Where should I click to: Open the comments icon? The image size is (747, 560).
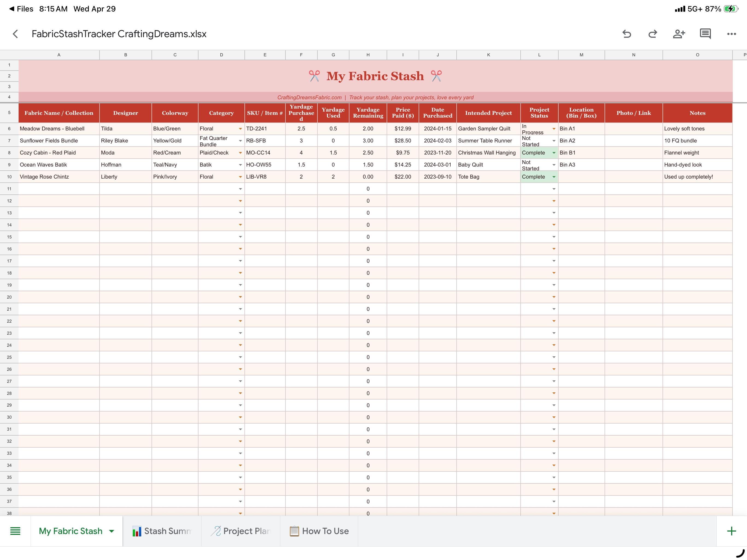click(705, 34)
